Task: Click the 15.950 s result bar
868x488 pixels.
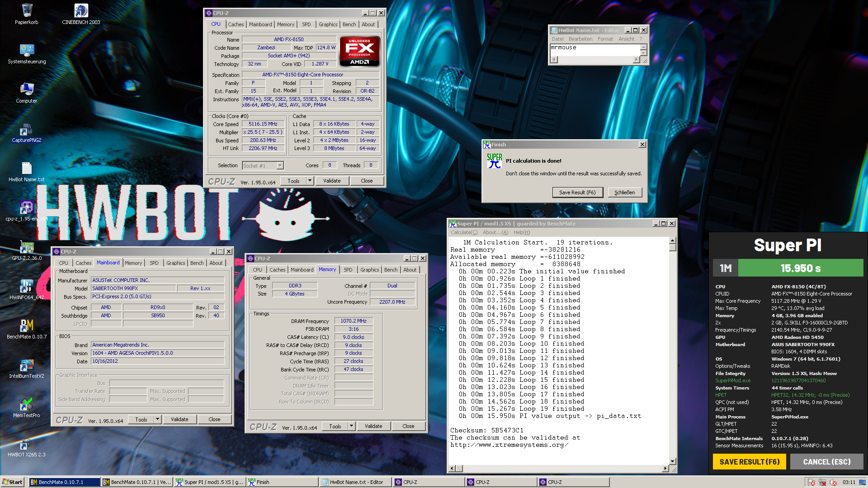Action: [801, 268]
